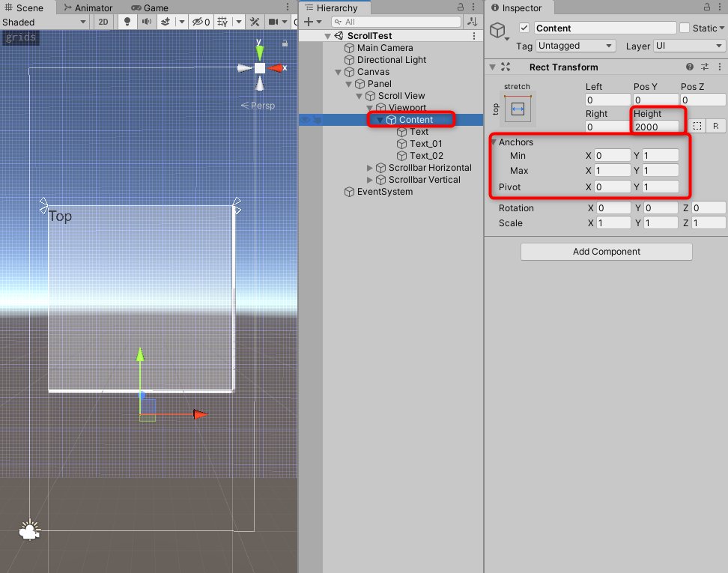
Task: Open create object plus dropdown
Action: (x=312, y=22)
